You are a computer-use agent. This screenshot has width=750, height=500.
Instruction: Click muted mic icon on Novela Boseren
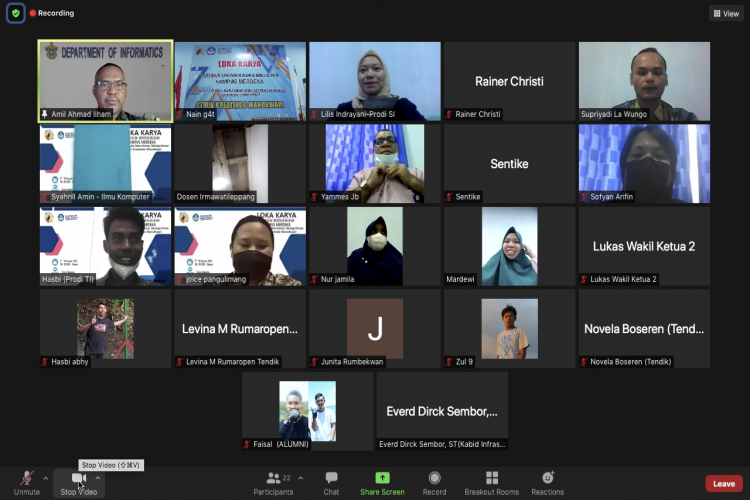584,362
